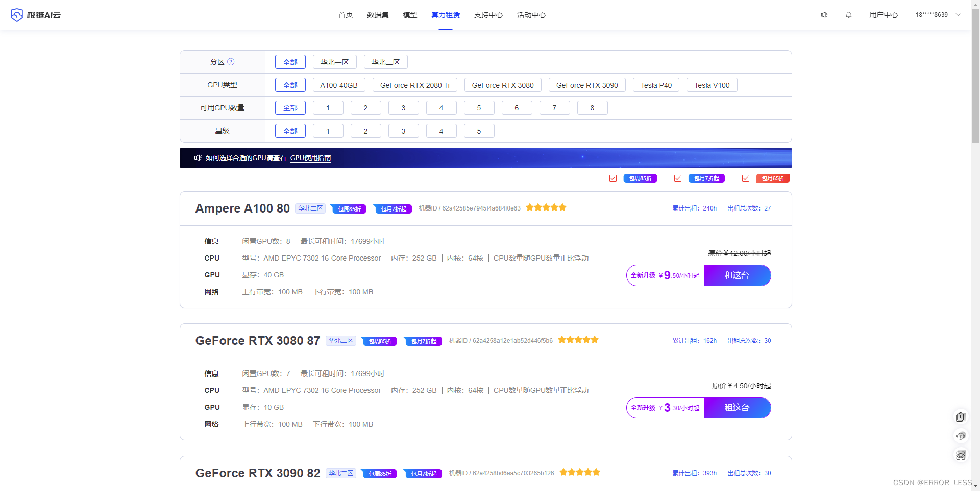The image size is (980, 491).
Task: Open the announcement speaker icon in header
Action: (824, 15)
